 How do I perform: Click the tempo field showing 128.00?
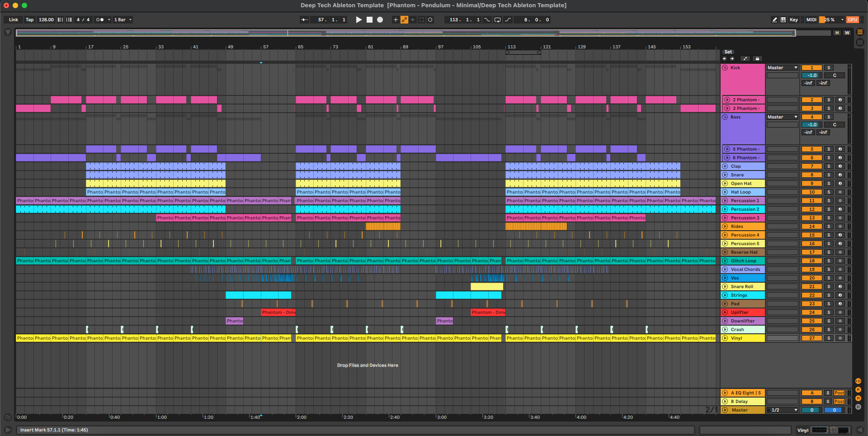[46, 20]
